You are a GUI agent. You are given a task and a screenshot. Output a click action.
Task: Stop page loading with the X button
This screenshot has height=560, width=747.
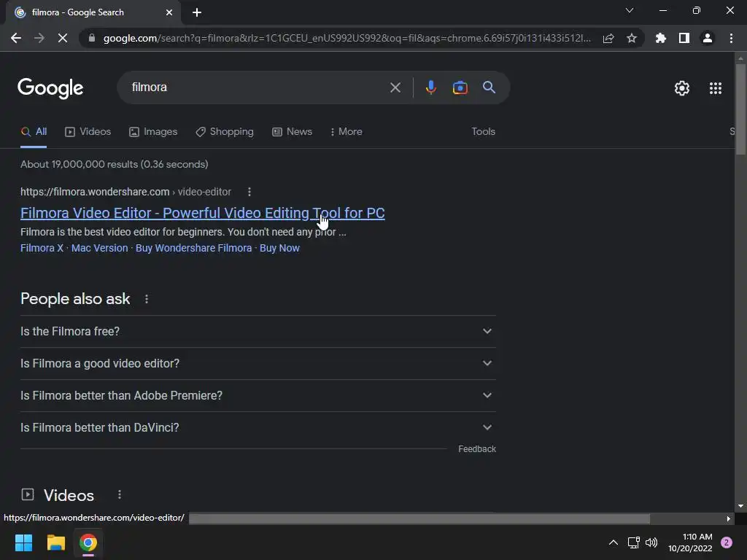[x=63, y=38]
